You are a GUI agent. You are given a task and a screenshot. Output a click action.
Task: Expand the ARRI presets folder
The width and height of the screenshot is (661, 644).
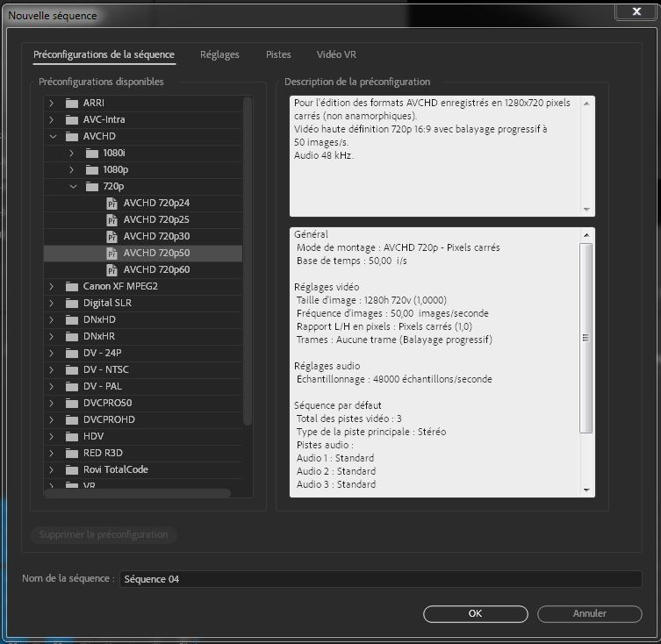52,103
